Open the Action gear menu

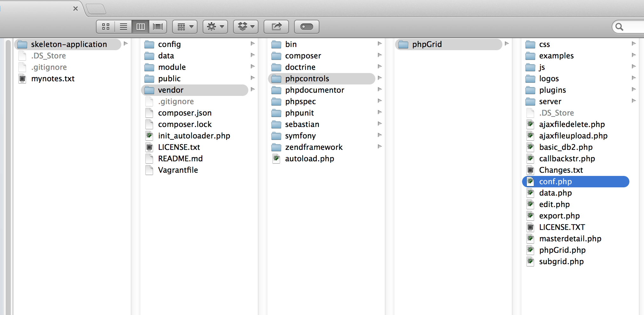[215, 27]
